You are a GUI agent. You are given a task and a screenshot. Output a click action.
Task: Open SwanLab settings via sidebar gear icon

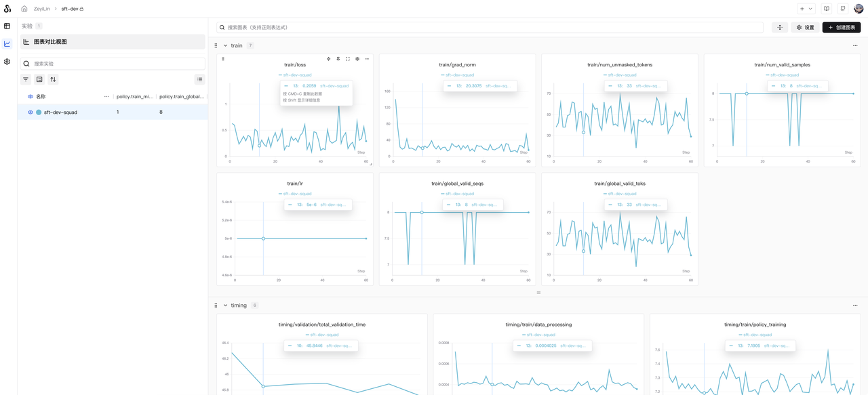(7, 61)
